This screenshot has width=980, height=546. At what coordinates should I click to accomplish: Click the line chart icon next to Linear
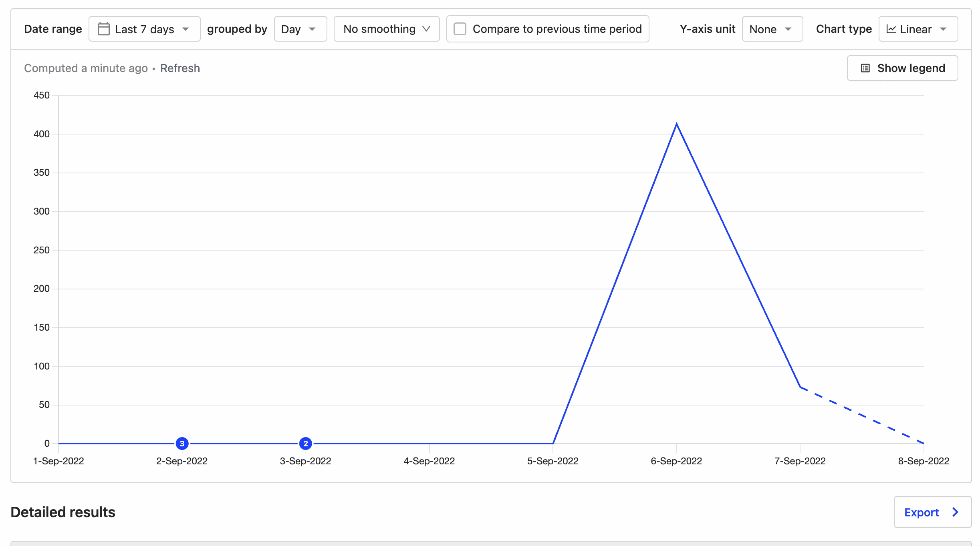click(891, 29)
